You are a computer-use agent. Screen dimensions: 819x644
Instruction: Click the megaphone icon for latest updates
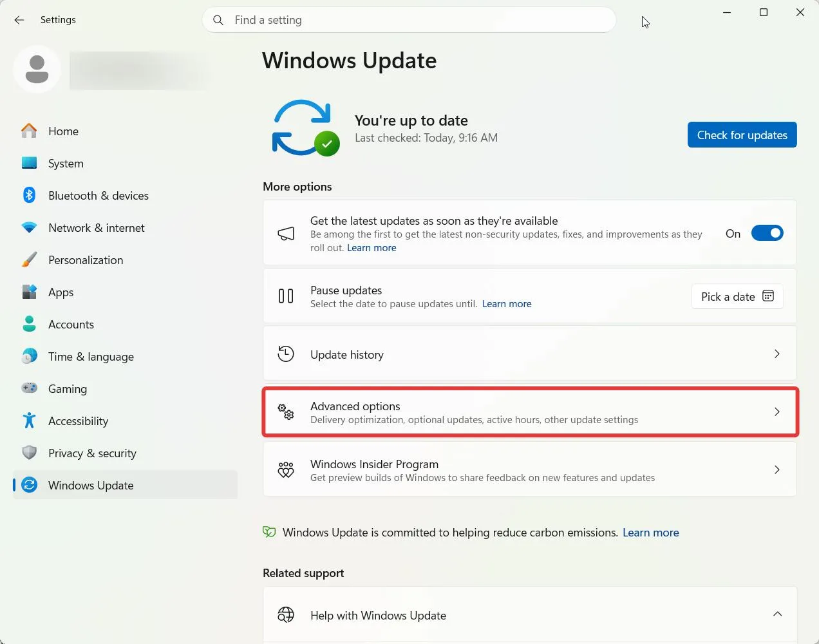(x=286, y=233)
